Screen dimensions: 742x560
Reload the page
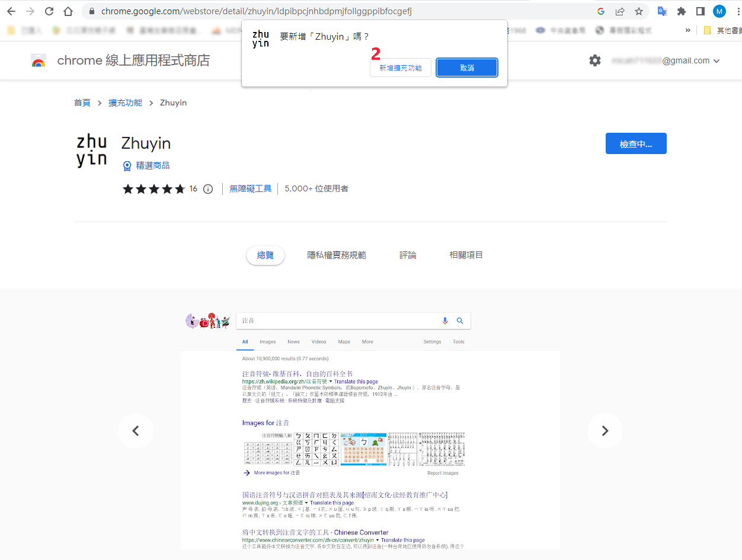click(x=49, y=11)
